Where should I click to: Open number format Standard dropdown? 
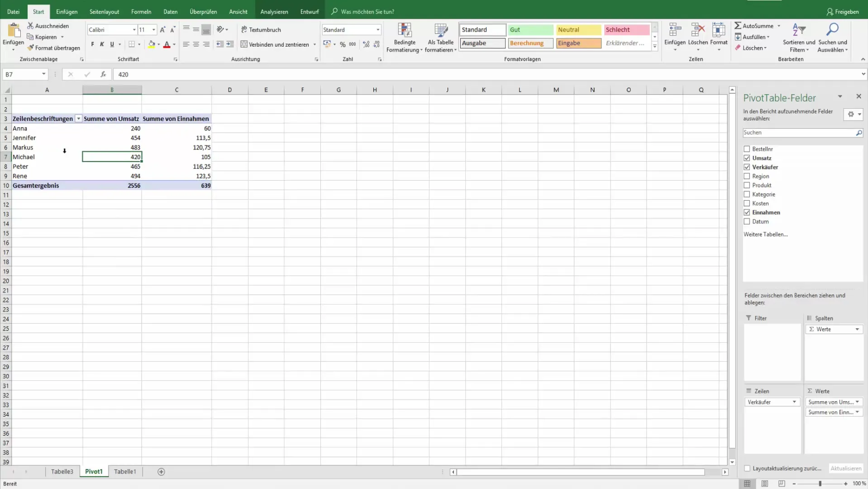coord(378,30)
